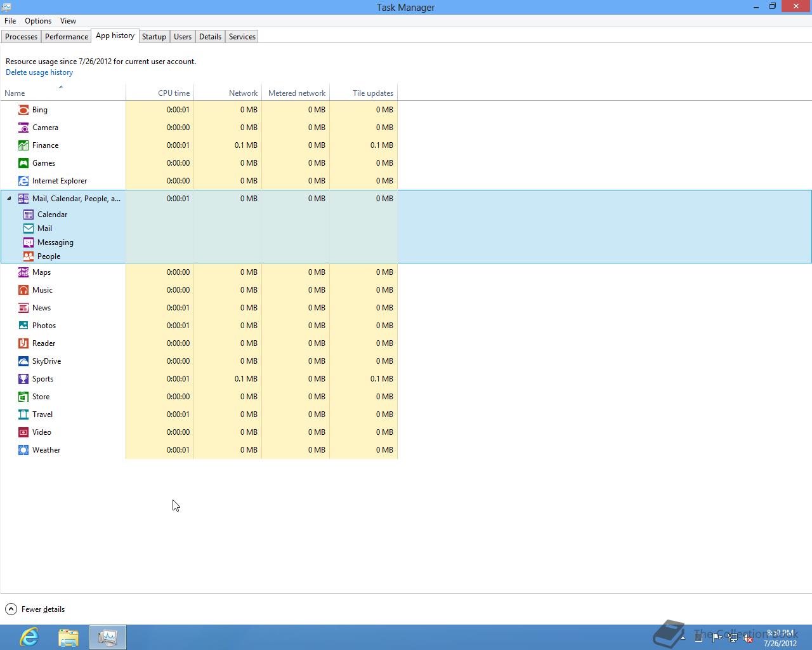Select the Messaging sub-item text
The image size is (812, 650).
(x=55, y=242)
